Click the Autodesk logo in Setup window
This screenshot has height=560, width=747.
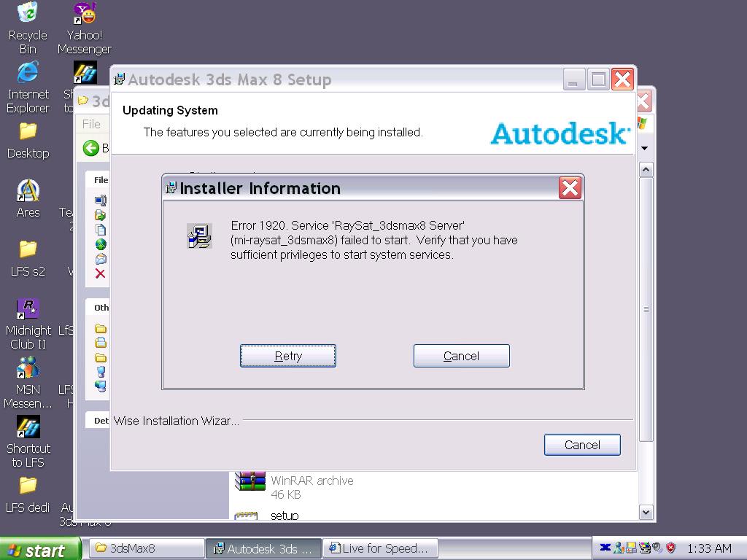coord(560,133)
